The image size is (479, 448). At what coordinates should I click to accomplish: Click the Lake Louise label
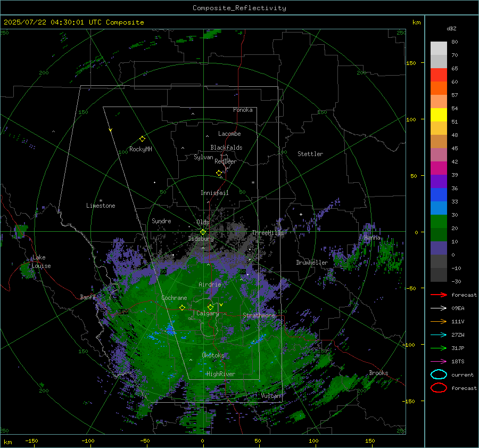(x=41, y=262)
